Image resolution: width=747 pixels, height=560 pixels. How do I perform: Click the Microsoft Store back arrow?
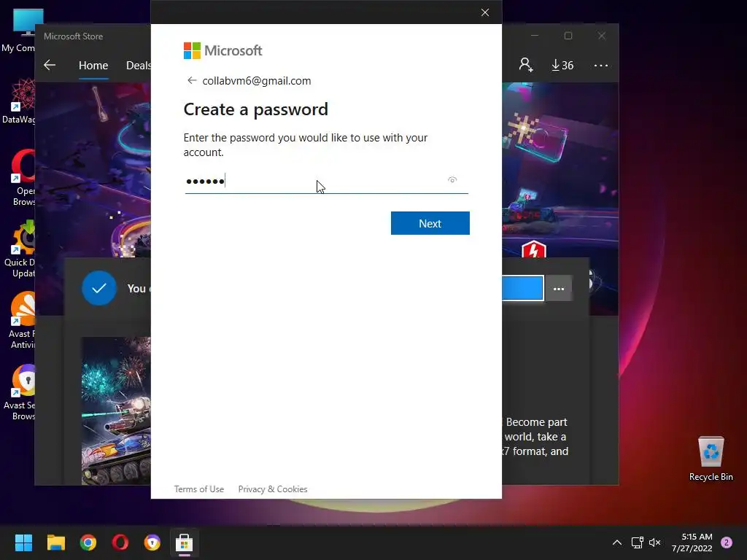(x=50, y=65)
